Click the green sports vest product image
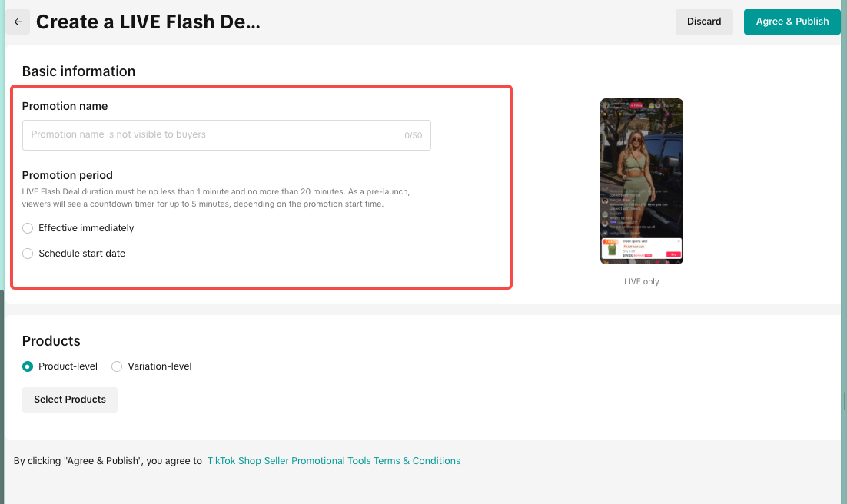847x504 pixels. pos(612,250)
